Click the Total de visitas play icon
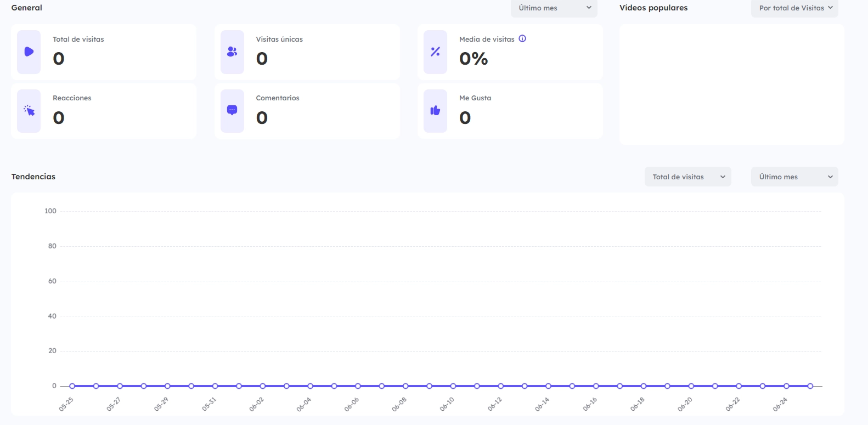Image resolution: width=868 pixels, height=425 pixels. point(29,52)
